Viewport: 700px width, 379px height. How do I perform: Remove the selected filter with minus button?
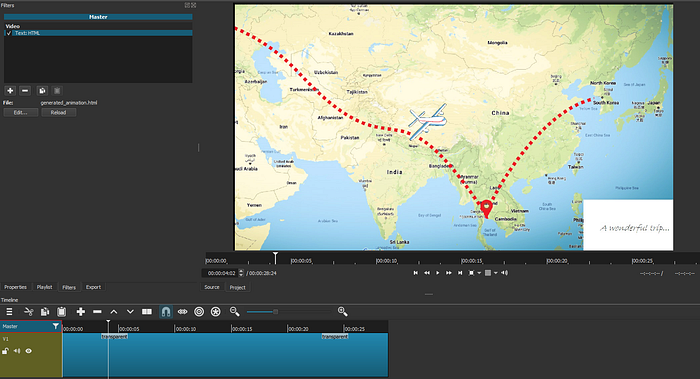pyautogui.click(x=25, y=91)
